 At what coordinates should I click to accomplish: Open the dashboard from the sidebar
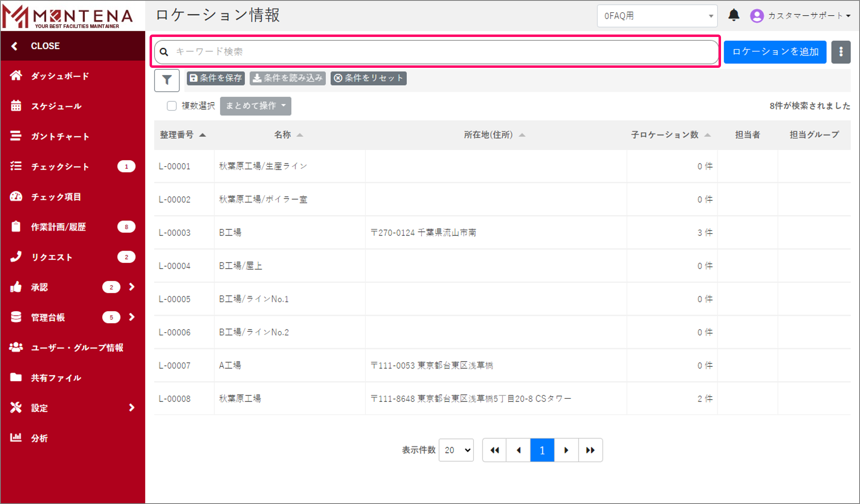point(59,76)
